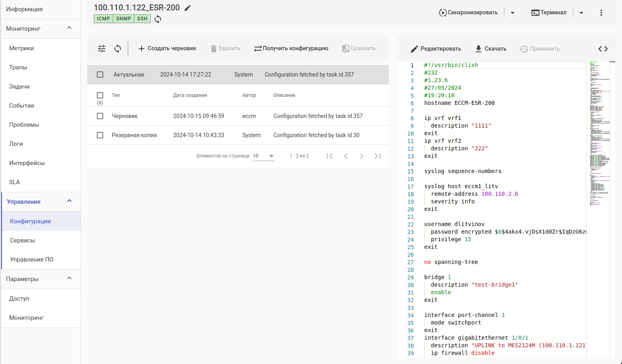Navigate to Метрики in the sidebar
The image size is (622, 364).
click(x=22, y=48)
